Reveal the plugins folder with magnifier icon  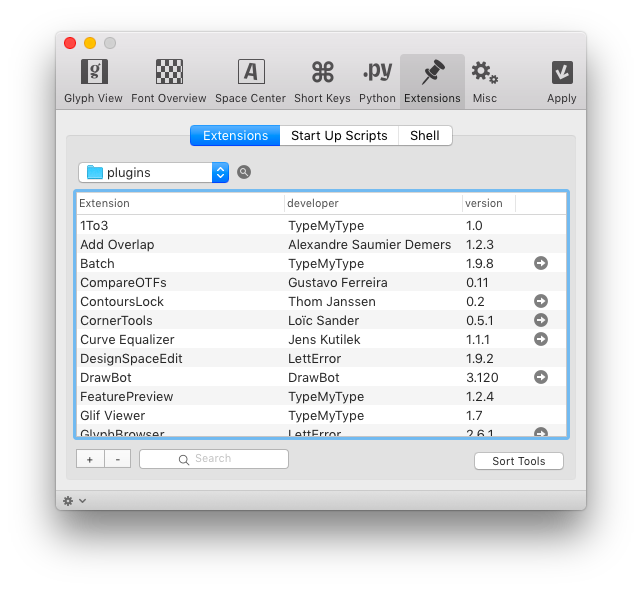coord(244,172)
